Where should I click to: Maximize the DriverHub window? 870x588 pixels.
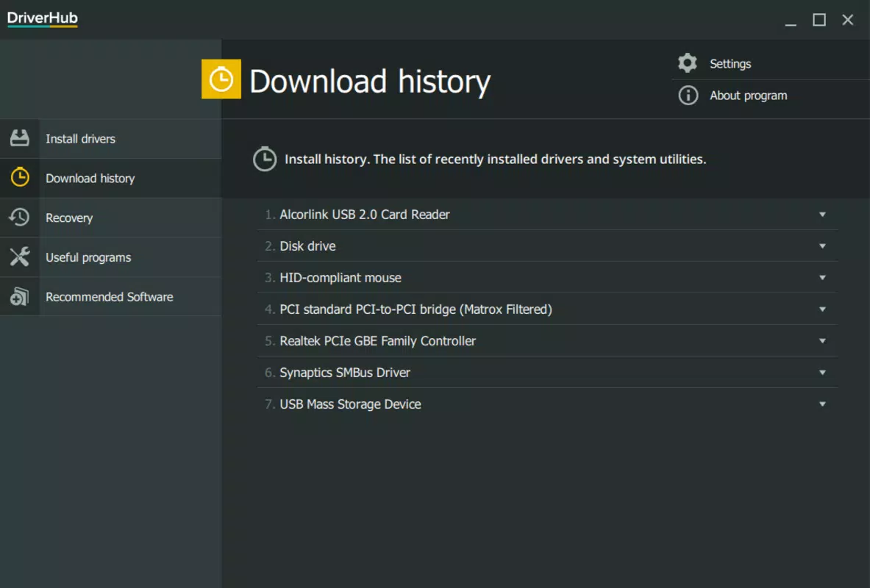pyautogui.click(x=819, y=20)
